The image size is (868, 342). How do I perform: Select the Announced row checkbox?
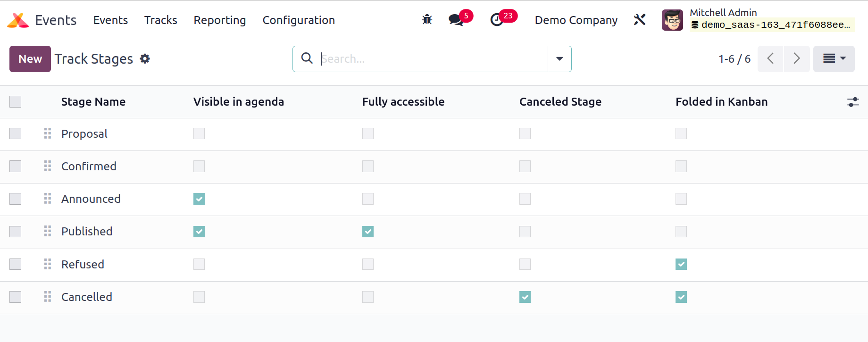16,199
